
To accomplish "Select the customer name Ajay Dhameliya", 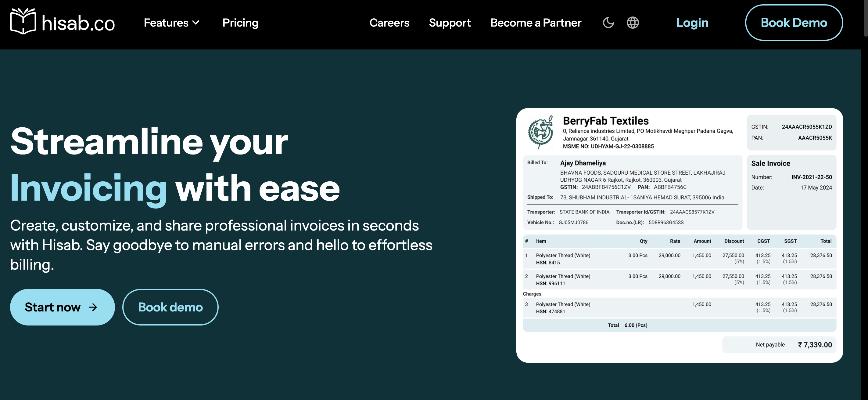I will click(583, 163).
